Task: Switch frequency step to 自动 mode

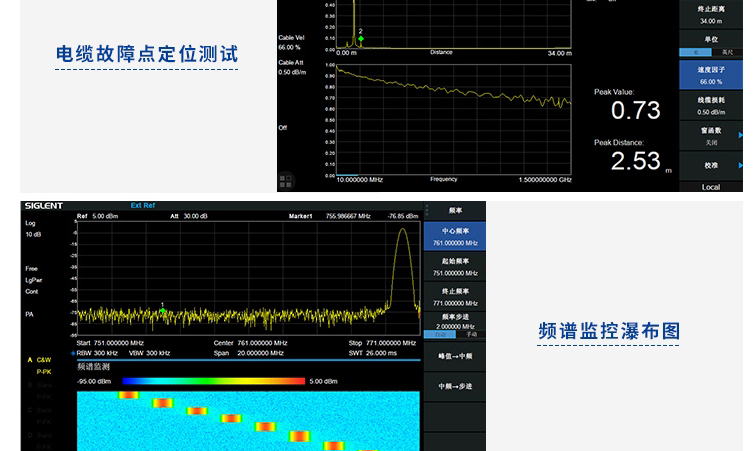Action: tap(440, 334)
